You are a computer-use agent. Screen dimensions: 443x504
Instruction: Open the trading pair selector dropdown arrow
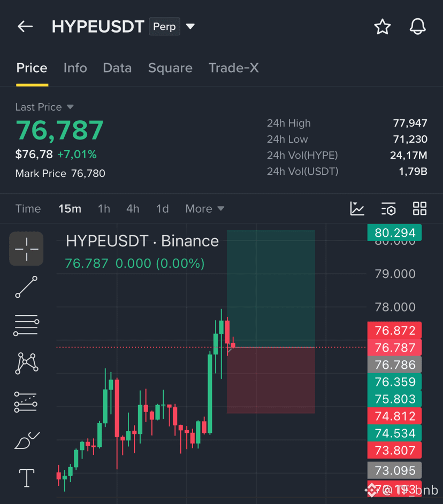[x=190, y=26]
